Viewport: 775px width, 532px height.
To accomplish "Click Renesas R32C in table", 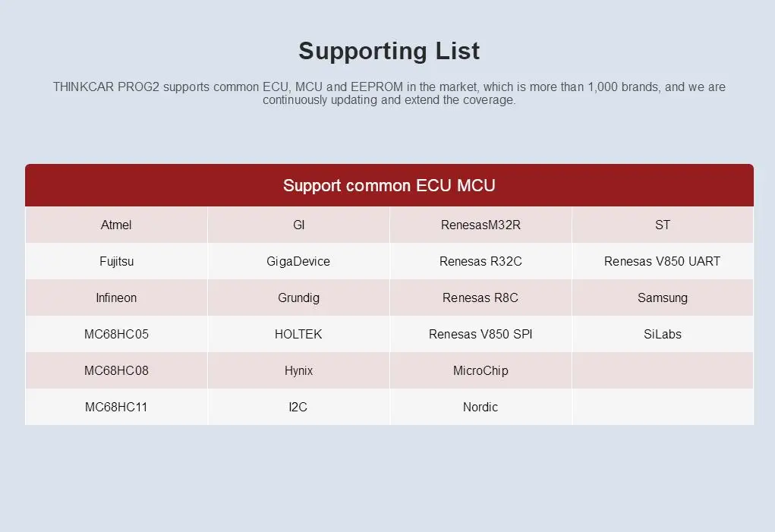I will (480, 261).
